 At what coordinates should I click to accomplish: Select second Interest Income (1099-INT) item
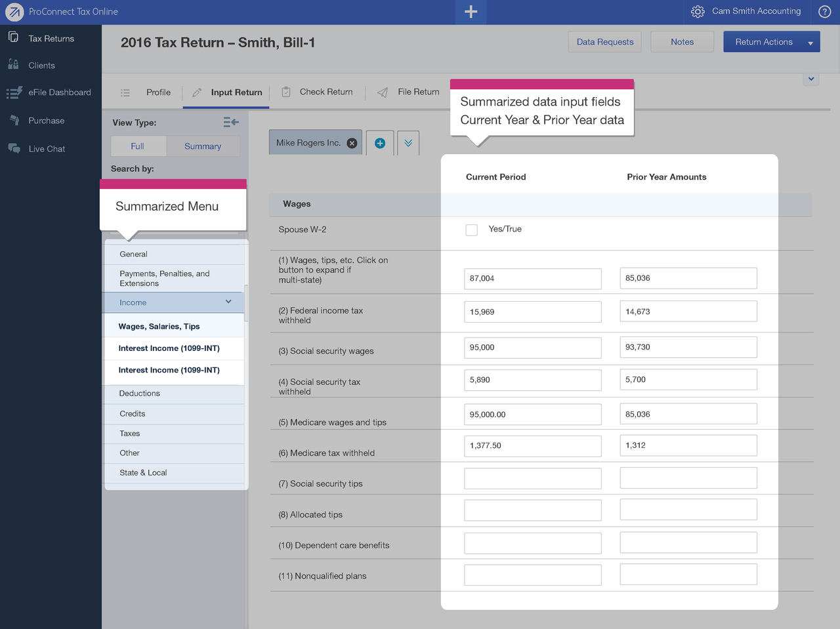click(x=174, y=371)
